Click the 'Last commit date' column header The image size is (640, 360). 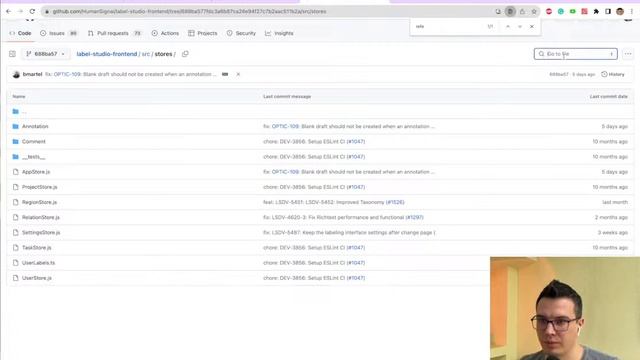pyautogui.click(x=609, y=96)
